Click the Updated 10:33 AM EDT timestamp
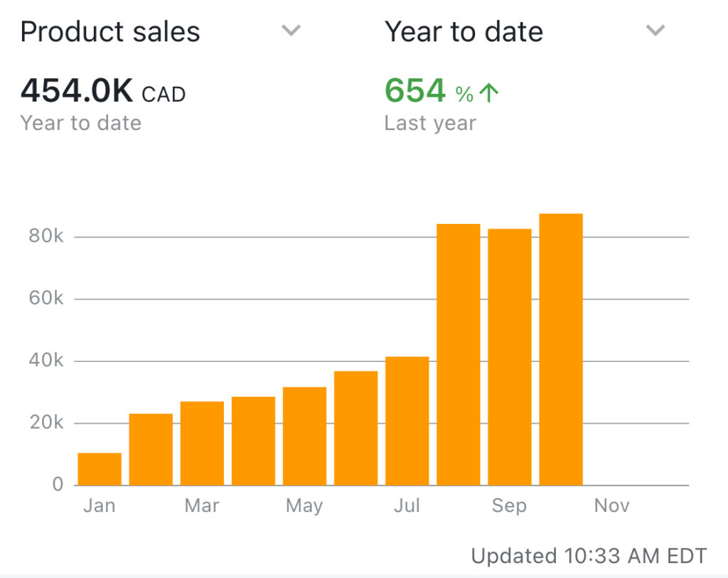The height and width of the screenshot is (578, 728). coord(589,555)
